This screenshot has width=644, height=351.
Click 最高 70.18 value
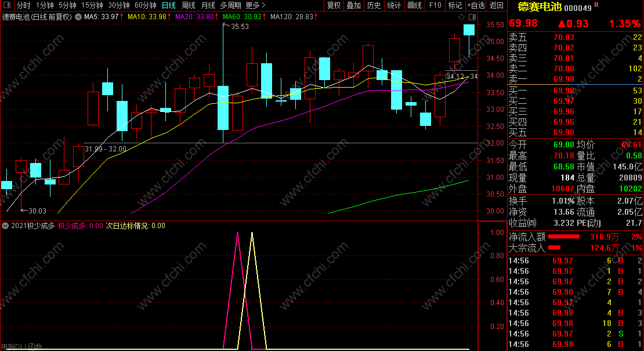563,156
